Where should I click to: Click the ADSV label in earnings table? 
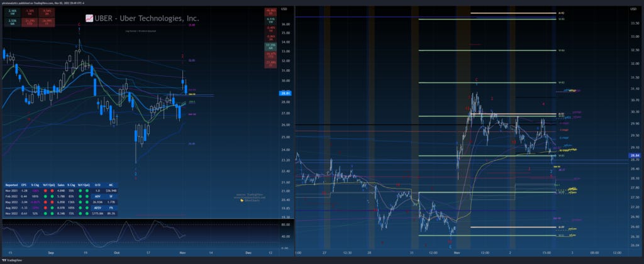point(97,208)
